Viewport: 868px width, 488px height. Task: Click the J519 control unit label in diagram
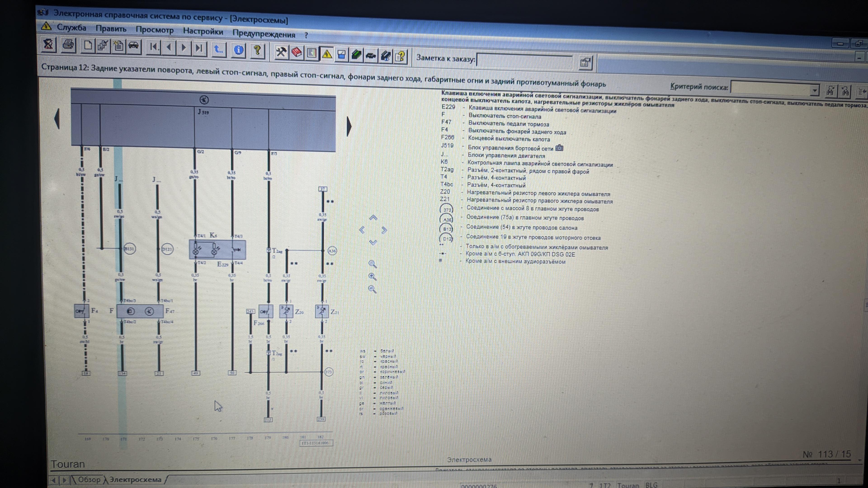tap(203, 112)
